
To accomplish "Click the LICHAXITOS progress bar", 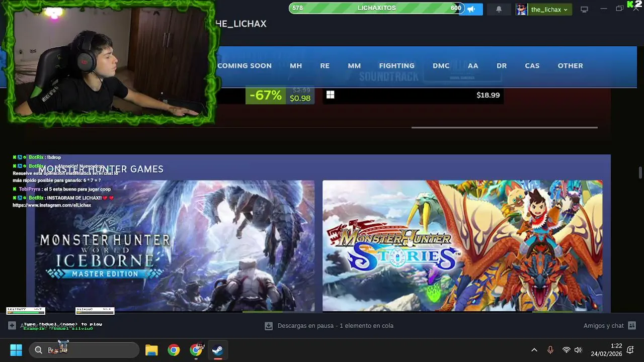I will click(x=376, y=8).
